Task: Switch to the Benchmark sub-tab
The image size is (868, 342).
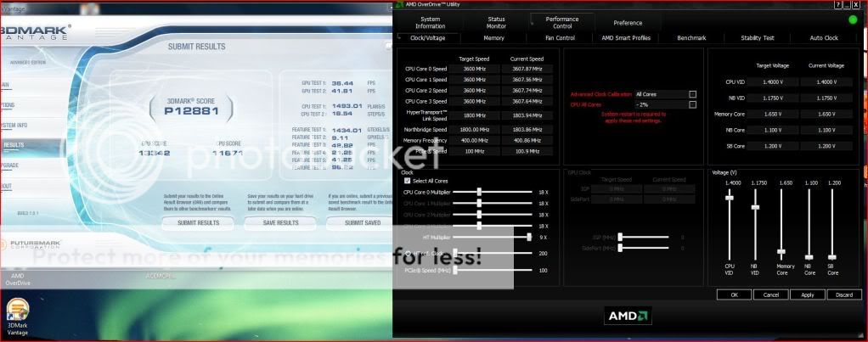Action: click(x=692, y=38)
